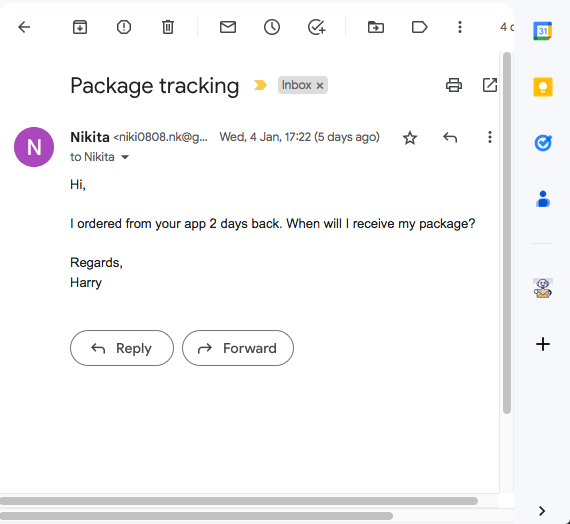Click the greeting 'Hi,' in the message
The image size is (570, 524).
point(78,185)
